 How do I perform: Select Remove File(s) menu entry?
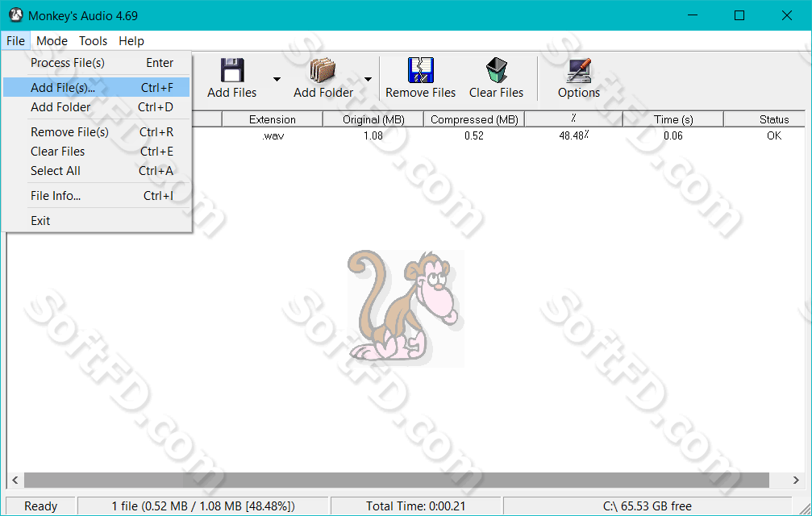pyautogui.click(x=97, y=132)
